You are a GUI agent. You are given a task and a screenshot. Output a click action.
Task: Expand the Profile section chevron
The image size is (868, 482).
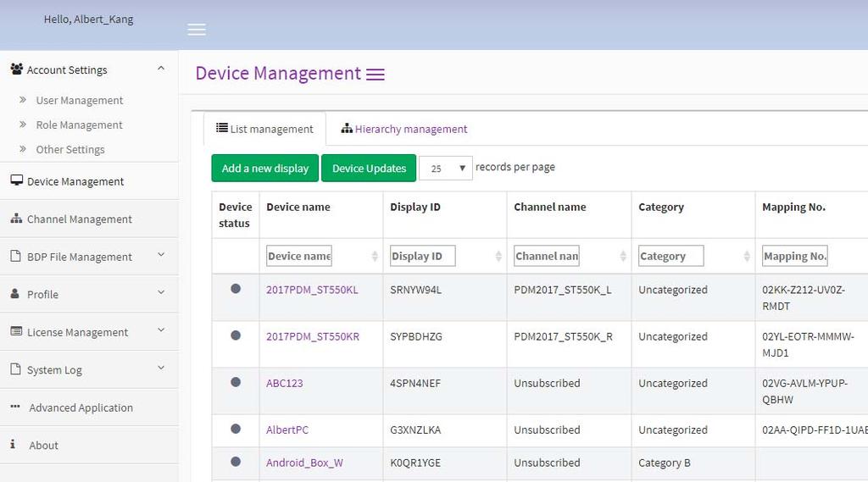[161, 292]
